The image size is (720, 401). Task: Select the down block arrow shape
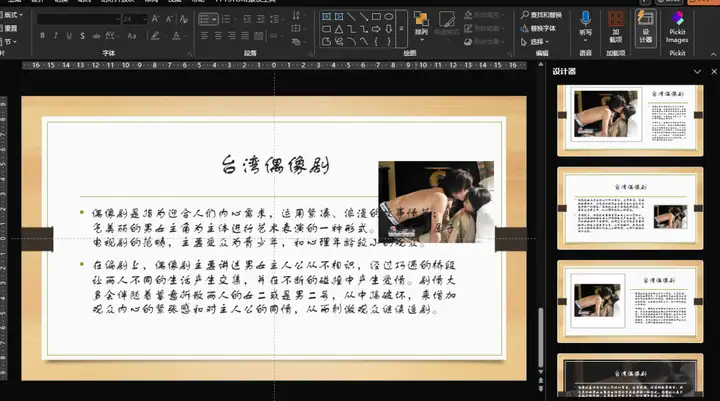[x=388, y=29]
